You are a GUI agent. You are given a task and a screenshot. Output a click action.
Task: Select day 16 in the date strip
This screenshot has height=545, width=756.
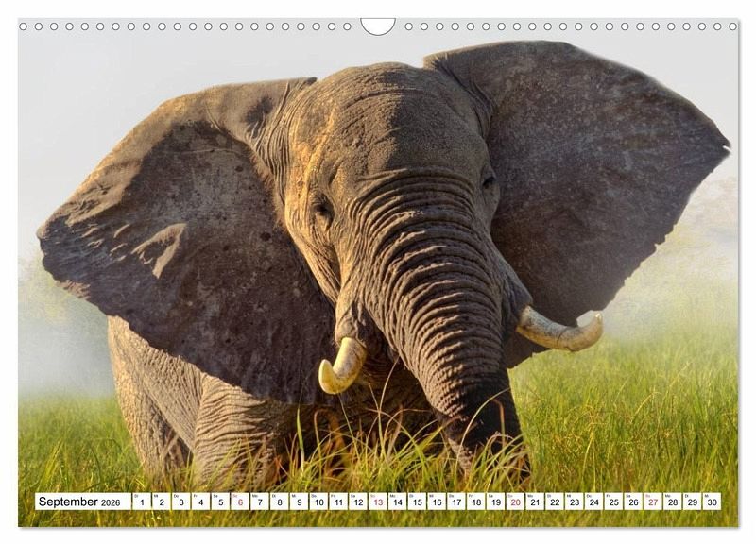pos(437,502)
